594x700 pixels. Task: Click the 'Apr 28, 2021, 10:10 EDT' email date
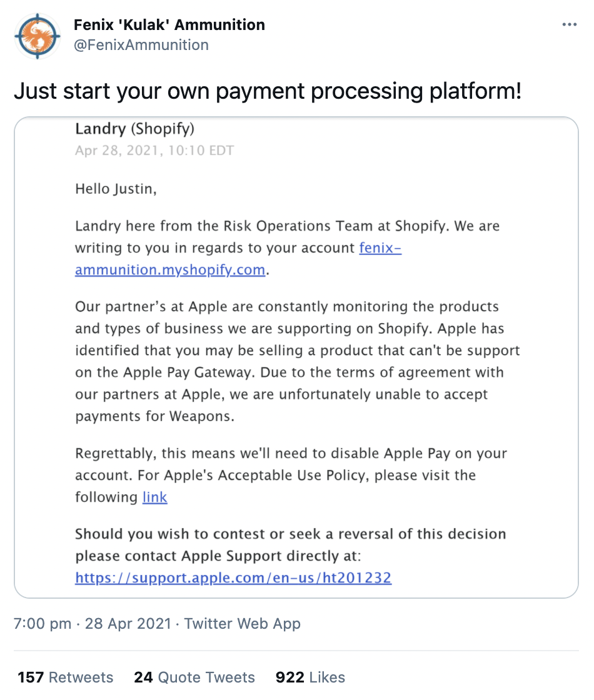(x=154, y=151)
